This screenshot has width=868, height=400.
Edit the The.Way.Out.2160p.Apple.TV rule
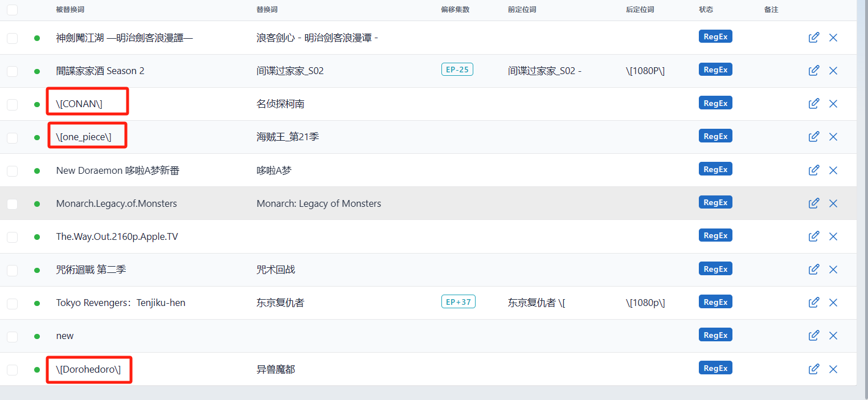click(x=814, y=236)
